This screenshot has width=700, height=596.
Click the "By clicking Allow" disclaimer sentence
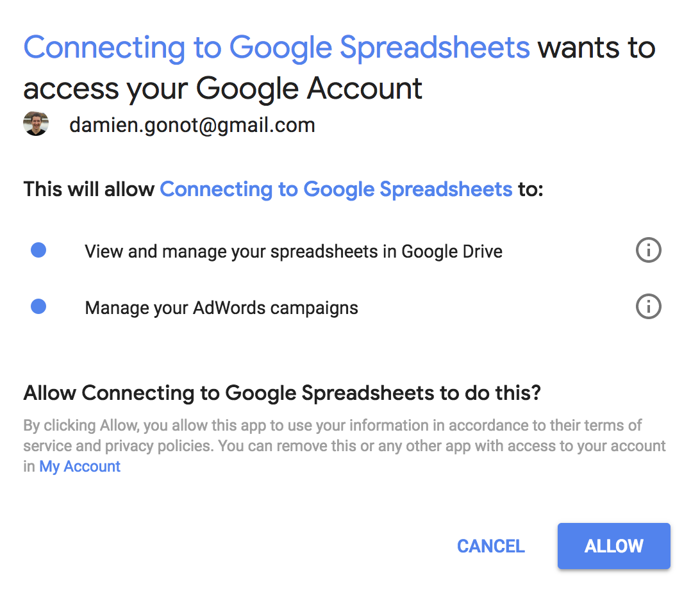tap(192, 426)
